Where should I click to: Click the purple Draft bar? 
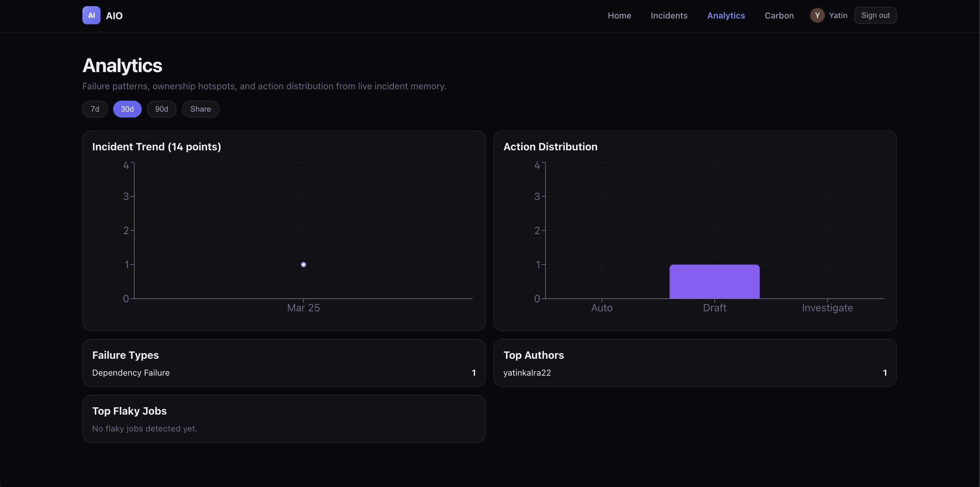click(714, 281)
